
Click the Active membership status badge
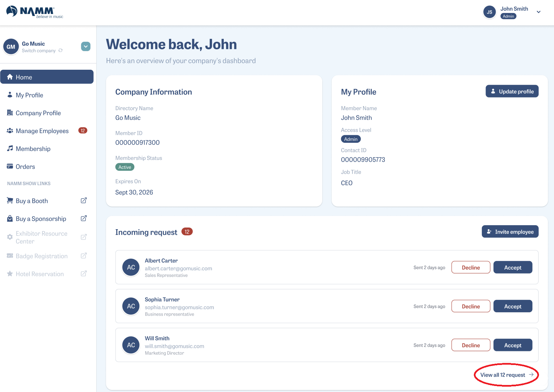[x=125, y=167]
